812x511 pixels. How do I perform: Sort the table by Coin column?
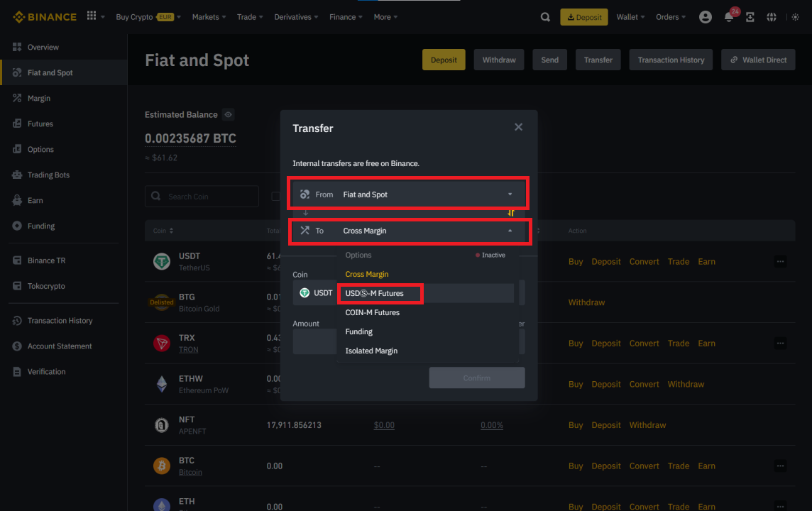[163, 231]
